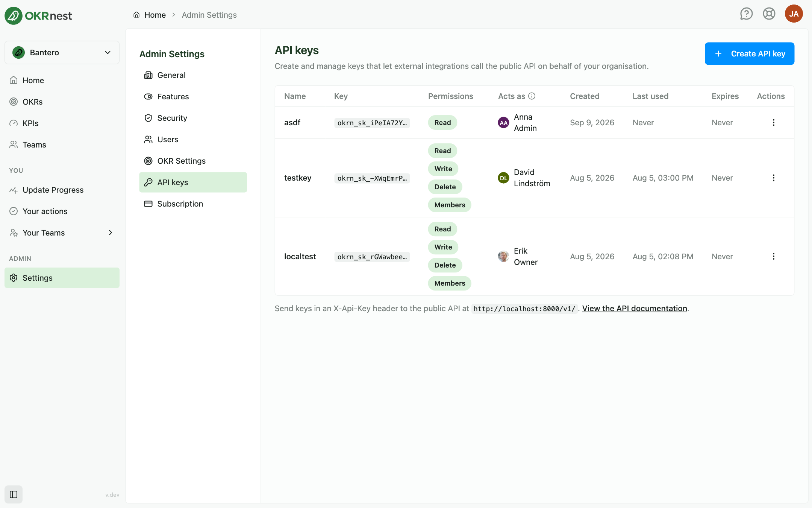Click the testkey name cell

298,178
